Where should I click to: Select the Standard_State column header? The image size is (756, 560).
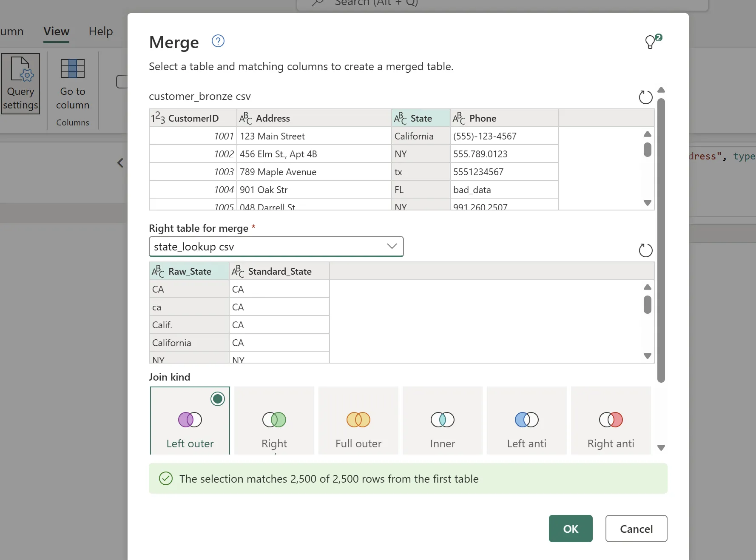(x=279, y=271)
